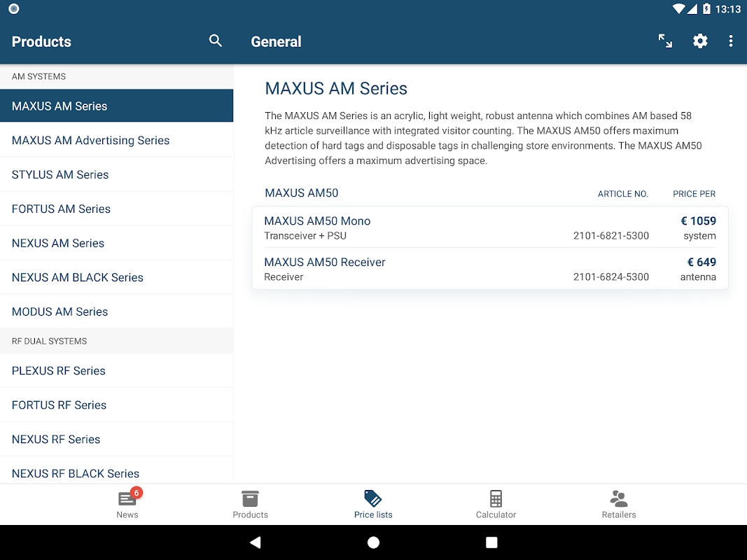Select MAXUS AM Advertising Series
This screenshot has width=747, height=560.
coord(117,140)
